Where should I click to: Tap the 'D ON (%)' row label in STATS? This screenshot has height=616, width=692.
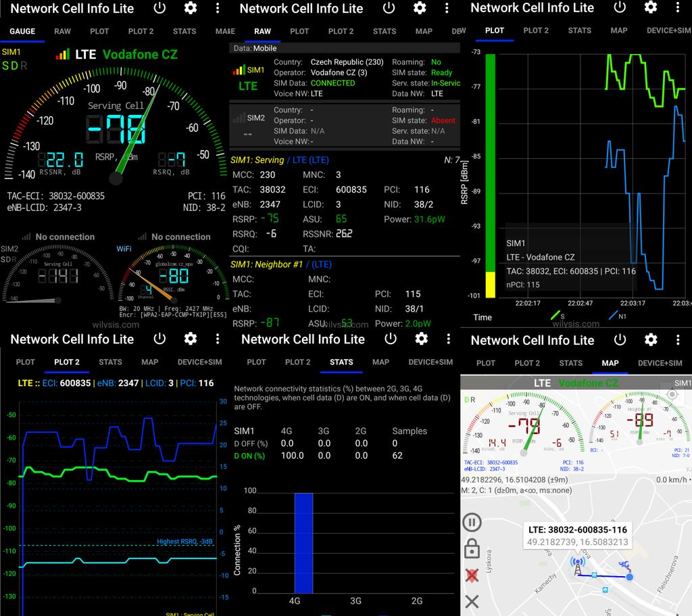[249, 456]
